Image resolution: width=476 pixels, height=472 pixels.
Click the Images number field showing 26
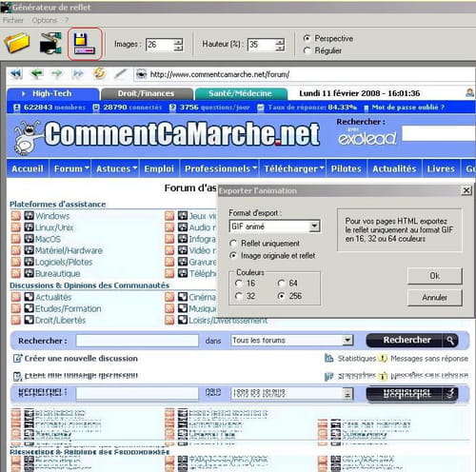tap(160, 45)
